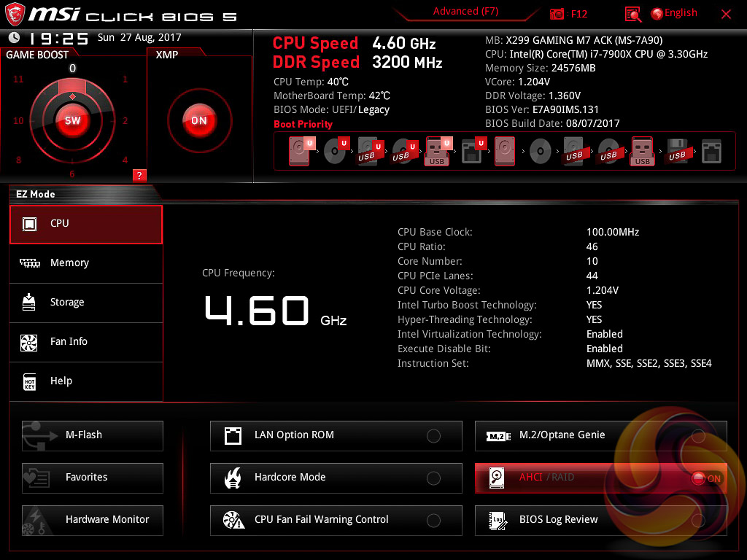Click the first hard disk boot priority icon
This screenshot has height=560, width=747.
click(299, 152)
